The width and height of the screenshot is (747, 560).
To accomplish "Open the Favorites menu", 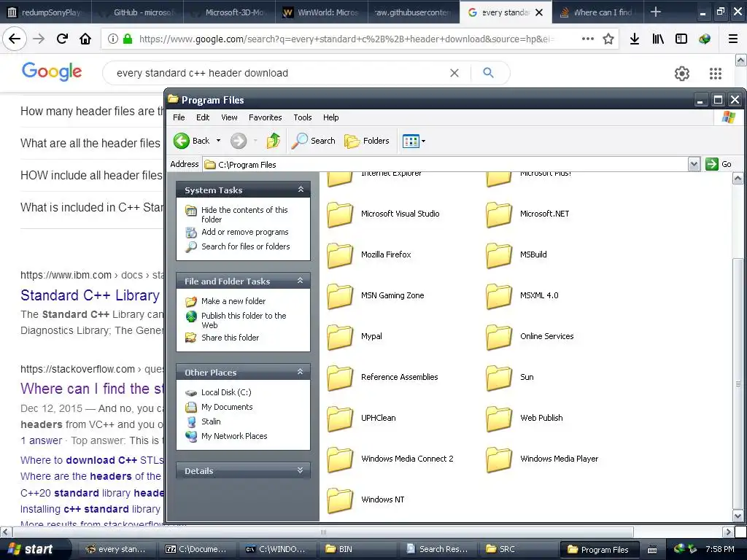I will tap(266, 117).
